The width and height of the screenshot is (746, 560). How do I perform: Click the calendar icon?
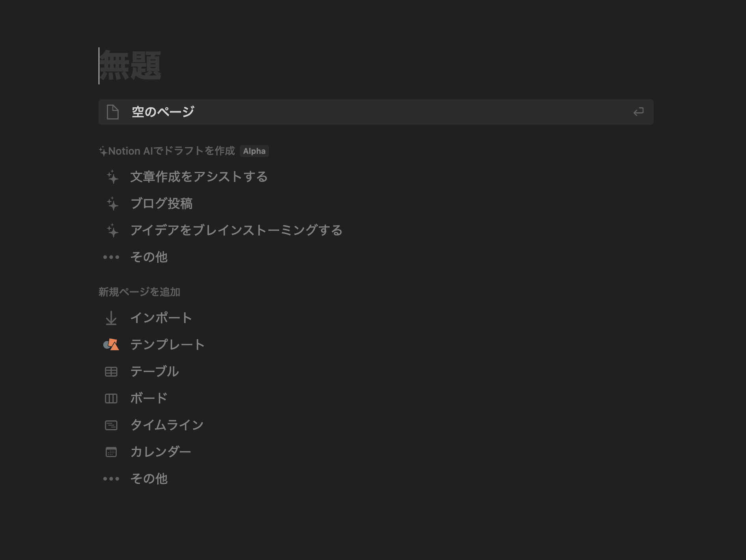click(111, 452)
